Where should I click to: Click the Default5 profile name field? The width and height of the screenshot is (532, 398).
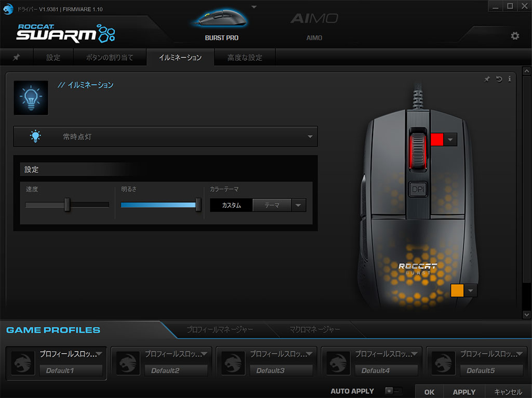tap(491, 370)
